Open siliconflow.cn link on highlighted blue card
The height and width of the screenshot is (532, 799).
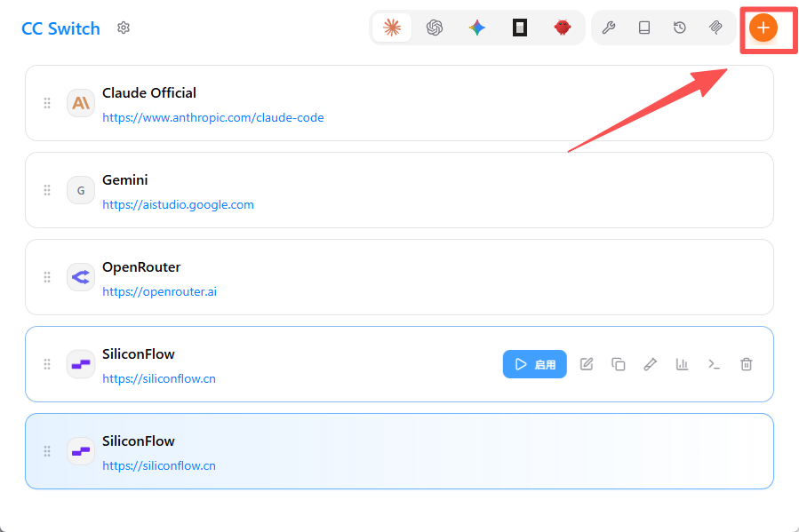[x=159, y=465]
